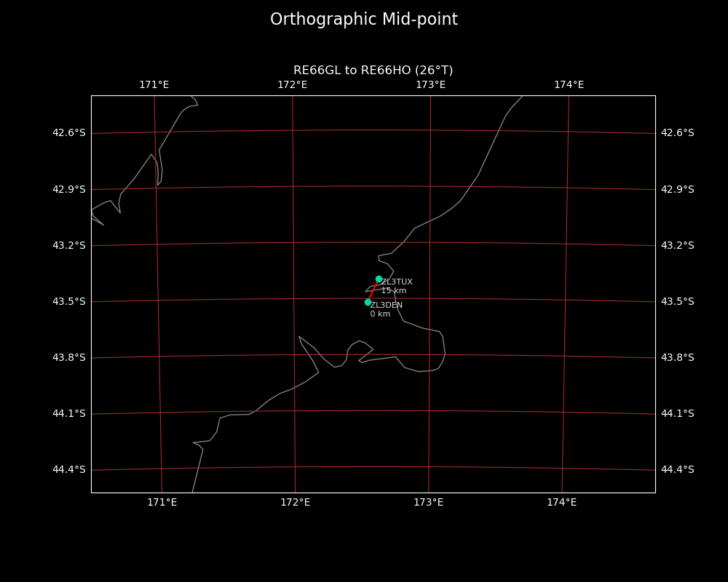Click the ZL3TUX callsign label
The width and height of the screenshot is (728, 582).
pyautogui.click(x=397, y=282)
